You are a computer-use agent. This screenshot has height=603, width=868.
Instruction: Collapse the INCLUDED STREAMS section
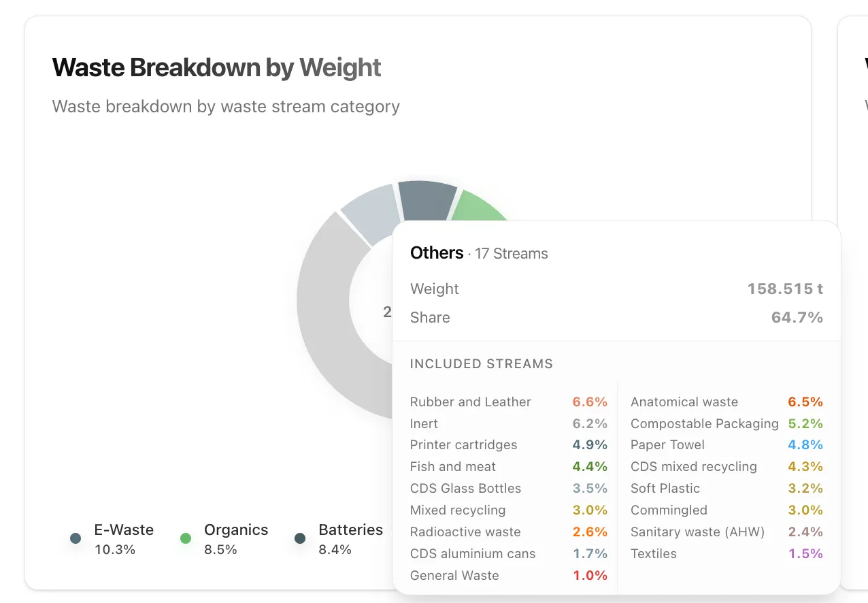tap(482, 363)
